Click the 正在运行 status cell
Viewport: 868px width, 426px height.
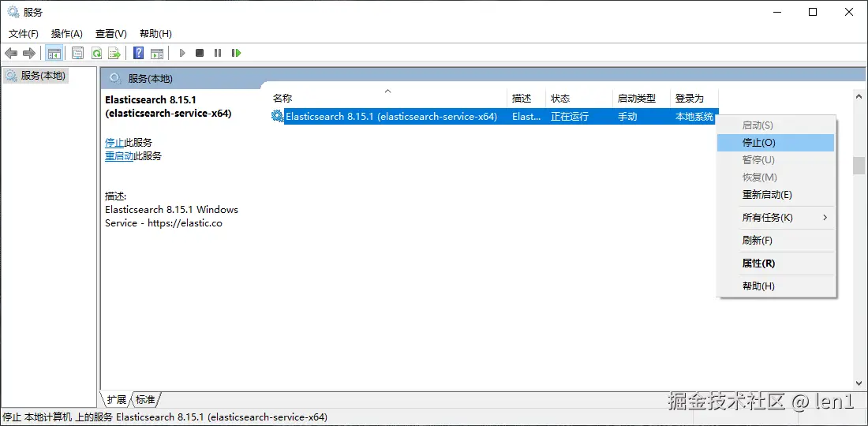[570, 117]
